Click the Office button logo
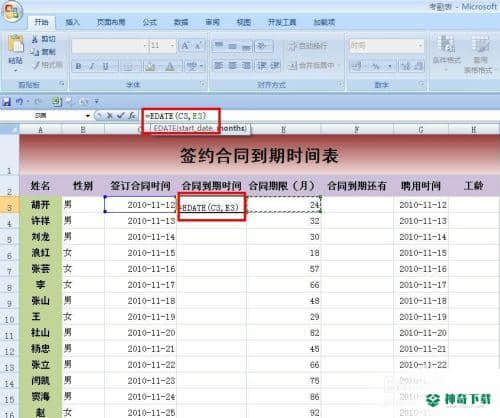Viewport: 500px width, 418px height. click(x=12, y=12)
